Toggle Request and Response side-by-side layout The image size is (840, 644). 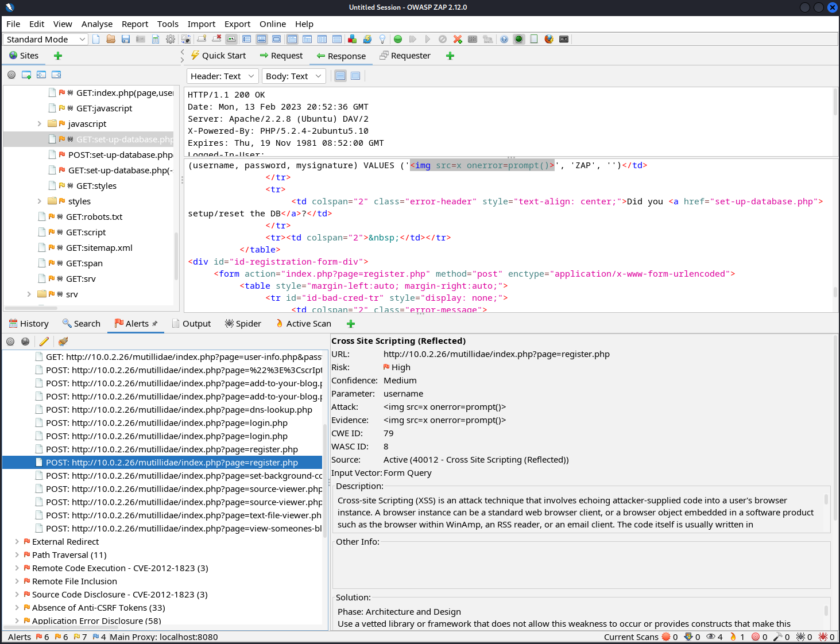click(322, 39)
